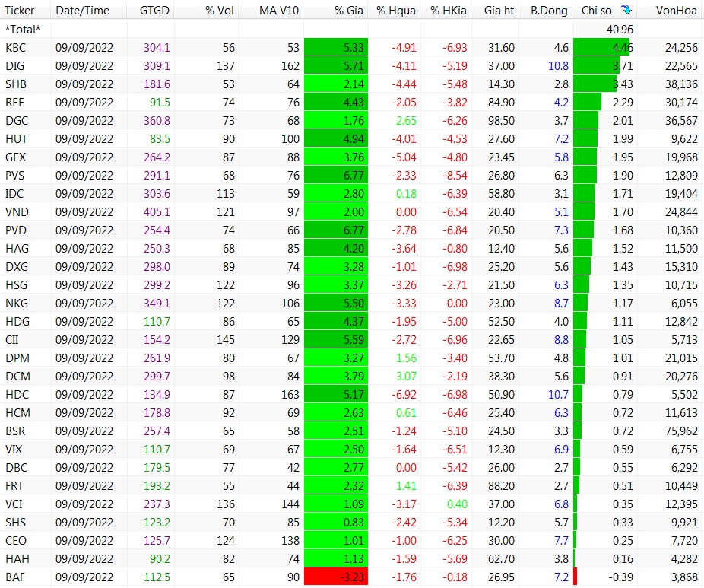Select the SHS ticker
Viewport: 704px width, 588px height.
tap(16, 523)
